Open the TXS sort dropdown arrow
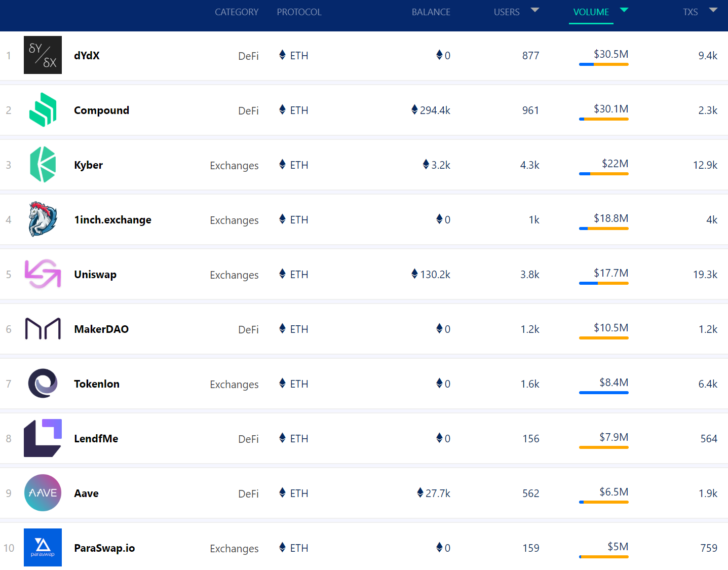The image size is (728, 570). pos(713,10)
